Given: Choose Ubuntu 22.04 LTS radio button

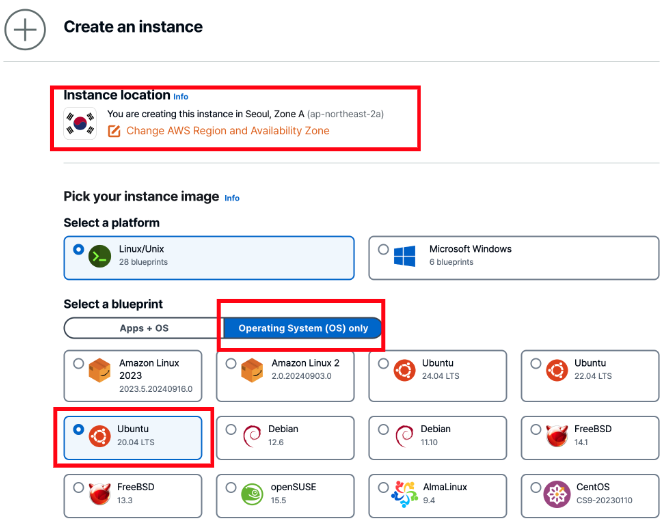Looking at the screenshot, I should (536, 363).
